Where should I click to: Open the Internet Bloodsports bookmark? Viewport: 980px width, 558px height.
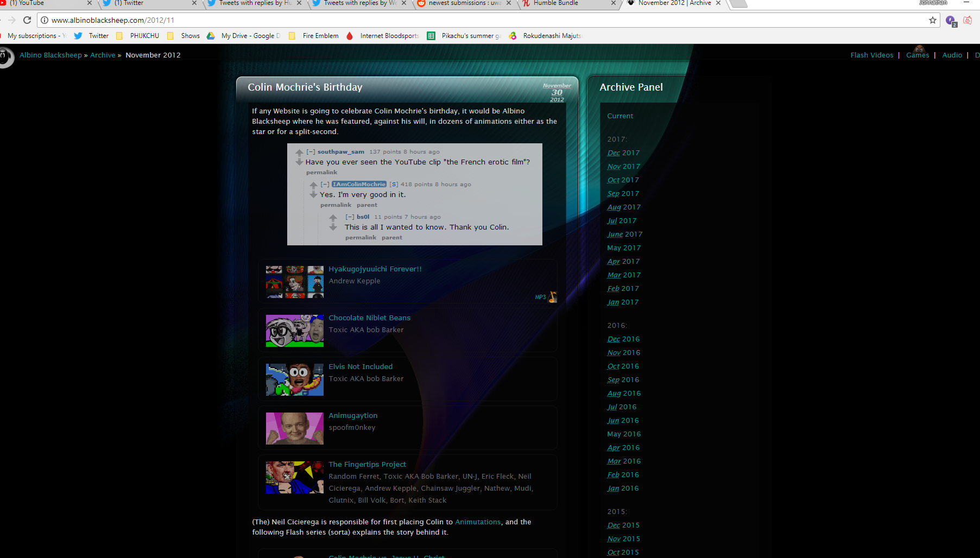point(383,36)
